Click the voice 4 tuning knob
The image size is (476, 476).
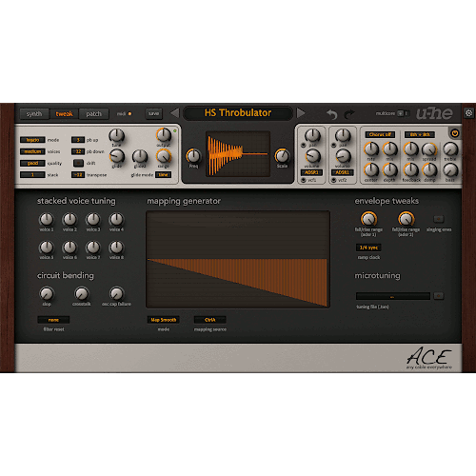[x=116, y=219]
